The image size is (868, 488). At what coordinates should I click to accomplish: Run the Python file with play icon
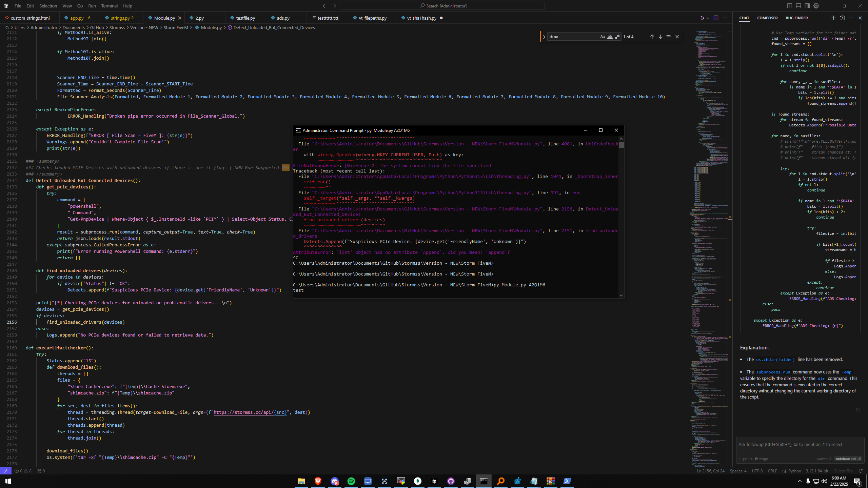702,18
